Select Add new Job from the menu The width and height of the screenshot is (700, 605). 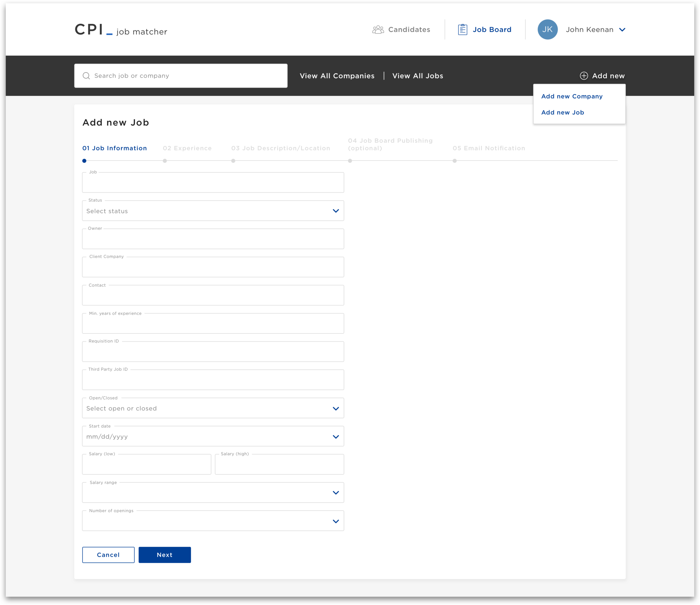coord(563,112)
